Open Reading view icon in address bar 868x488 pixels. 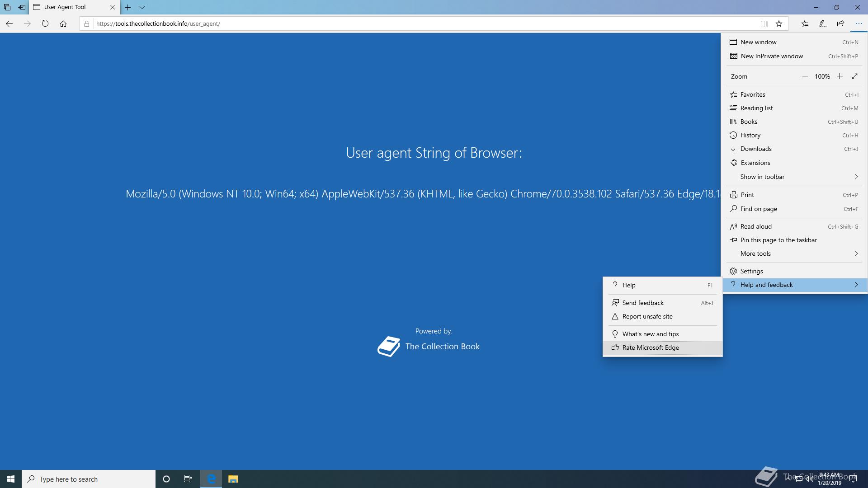pyautogui.click(x=764, y=23)
